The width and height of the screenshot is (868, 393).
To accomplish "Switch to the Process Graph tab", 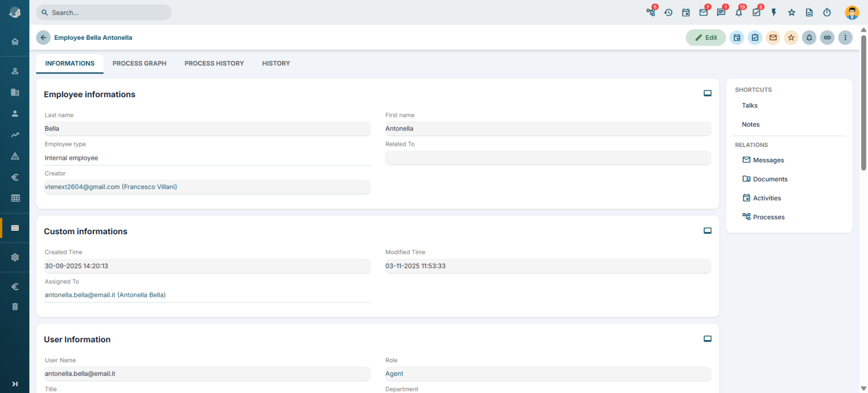I will (x=139, y=63).
